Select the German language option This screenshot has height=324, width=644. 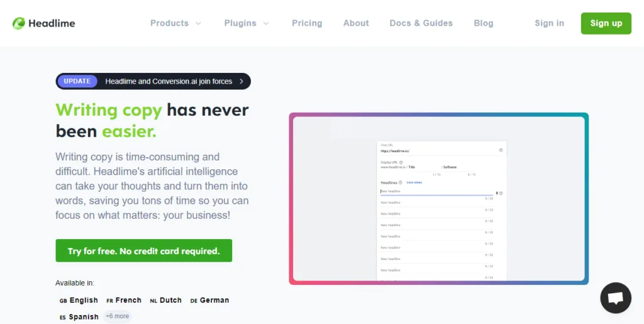209,300
